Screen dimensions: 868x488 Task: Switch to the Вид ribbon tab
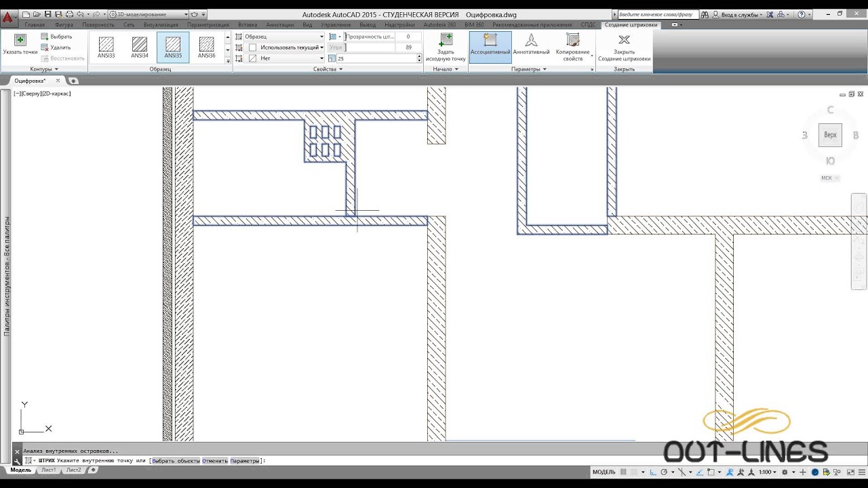click(307, 25)
